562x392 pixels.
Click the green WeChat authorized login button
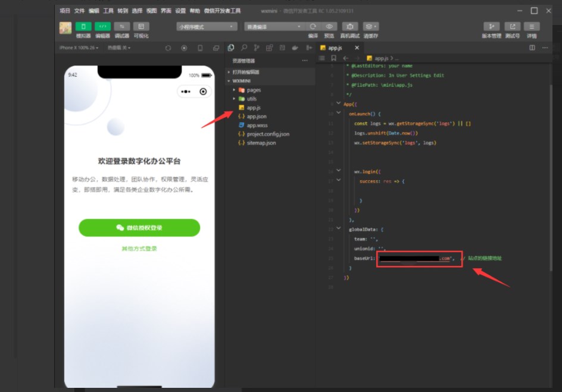click(139, 228)
